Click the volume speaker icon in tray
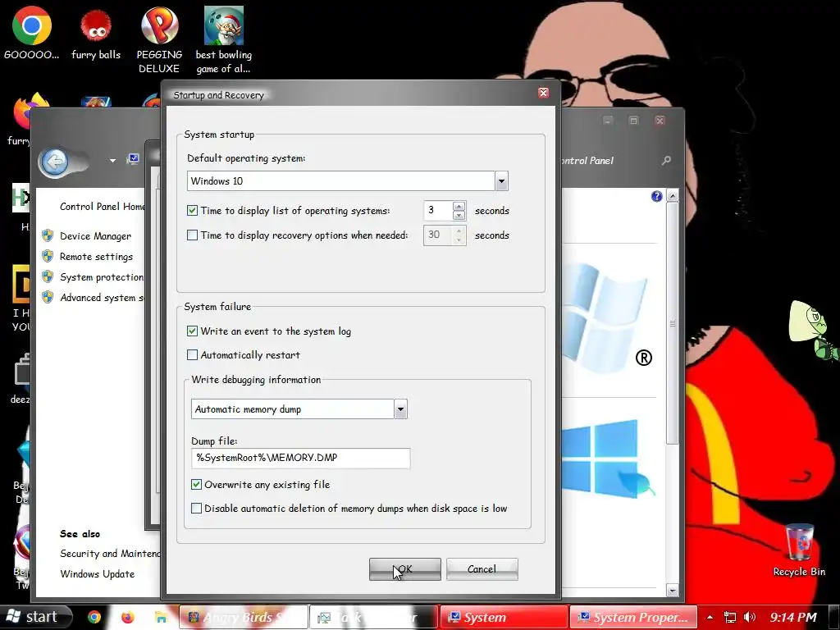Image resolution: width=840 pixels, height=630 pixels. pyautogui.click(x=750, y=617)
